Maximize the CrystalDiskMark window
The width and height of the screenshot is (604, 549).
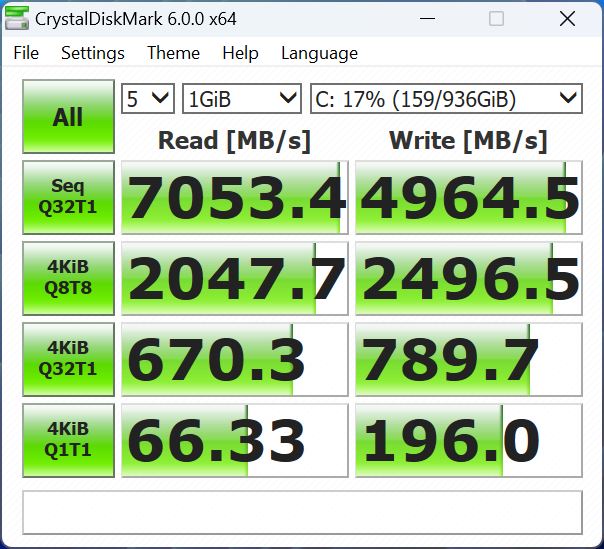coord(496,19)
